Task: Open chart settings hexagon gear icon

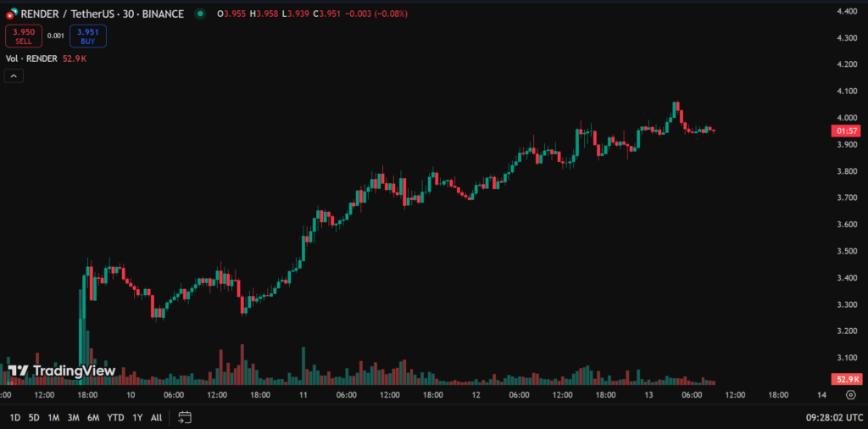Action: 850,395
